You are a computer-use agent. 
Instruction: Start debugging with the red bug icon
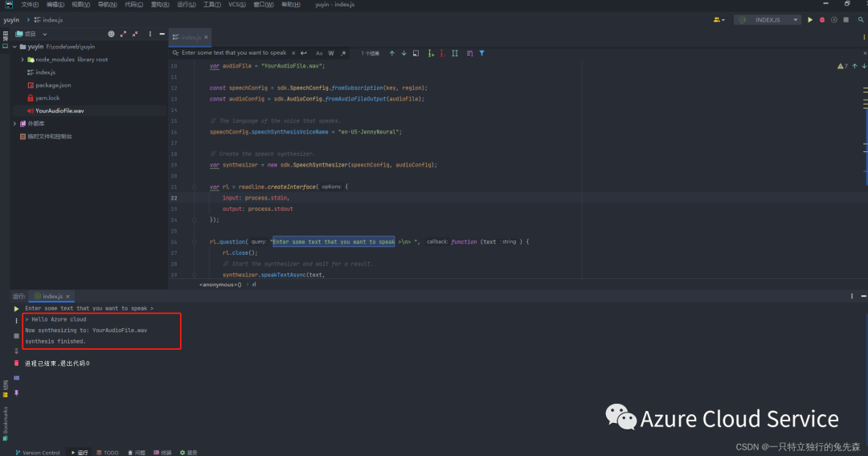pos(822,20)
